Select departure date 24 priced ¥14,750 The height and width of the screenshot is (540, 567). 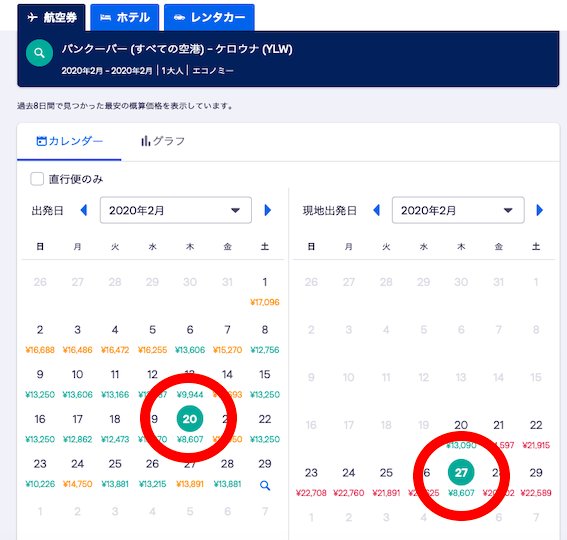pyautogui.click(x=77, y=473)
